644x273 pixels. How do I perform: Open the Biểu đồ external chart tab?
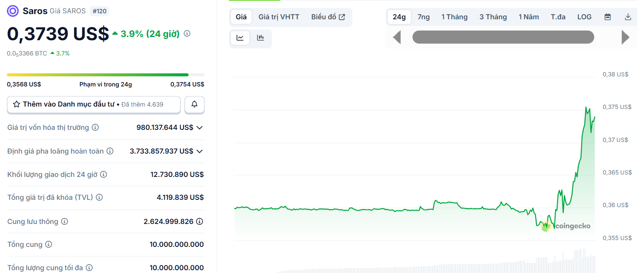(x=328, y=17)
